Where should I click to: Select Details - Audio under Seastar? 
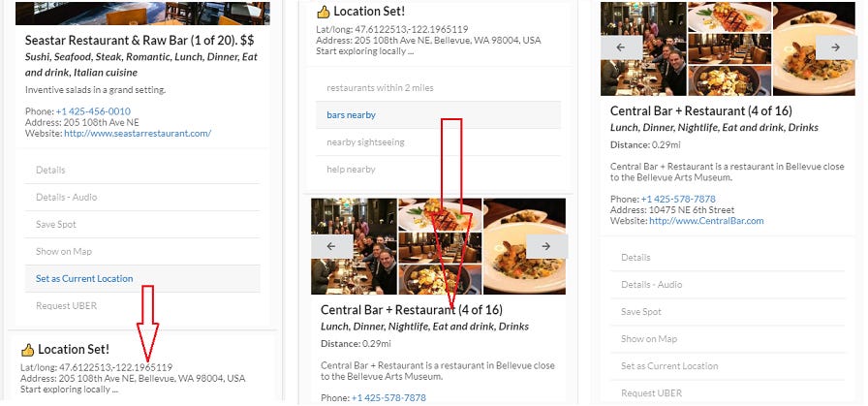coord(142,197)
